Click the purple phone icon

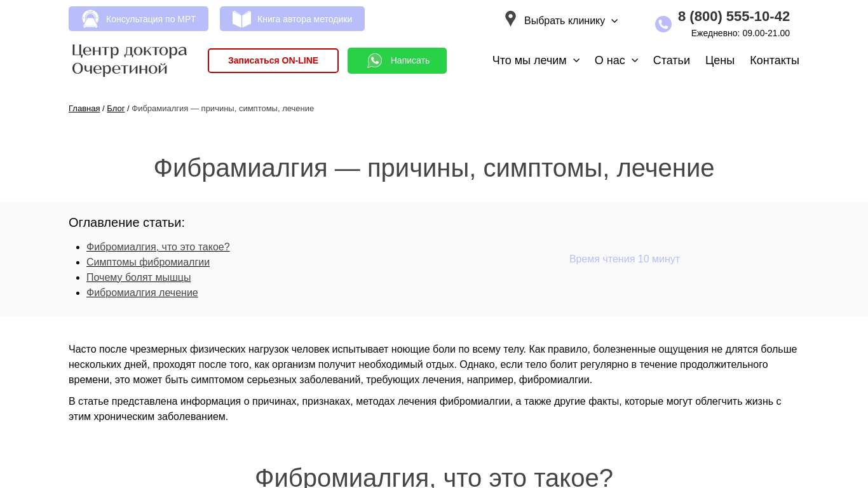point(663,24)
